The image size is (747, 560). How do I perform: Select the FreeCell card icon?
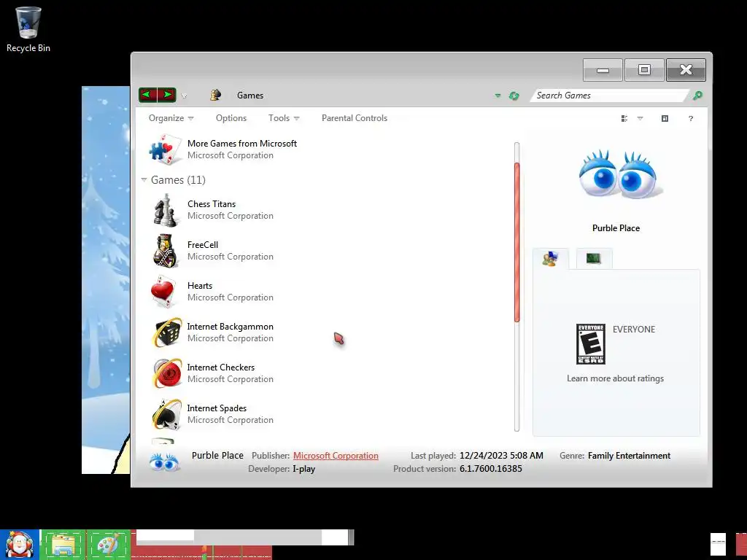[166, 251]
